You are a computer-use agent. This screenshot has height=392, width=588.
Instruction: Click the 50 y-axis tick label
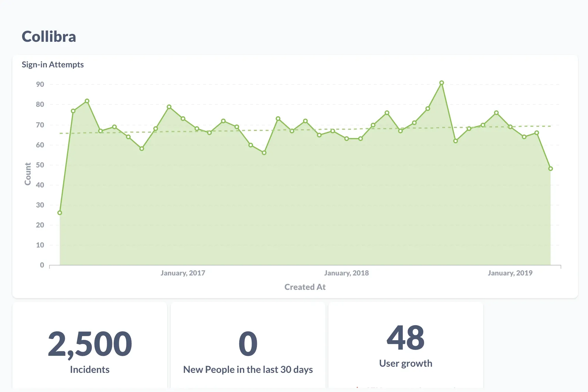40,165
